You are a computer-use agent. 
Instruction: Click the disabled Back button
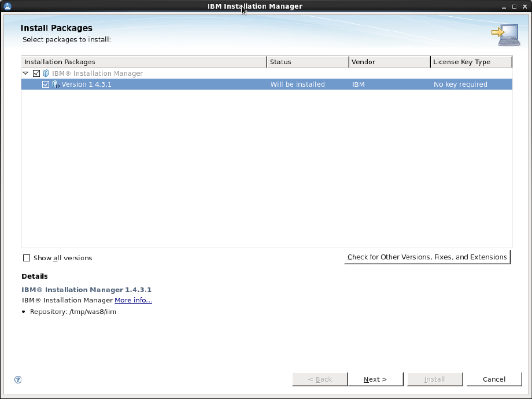[x=320, y=379]
